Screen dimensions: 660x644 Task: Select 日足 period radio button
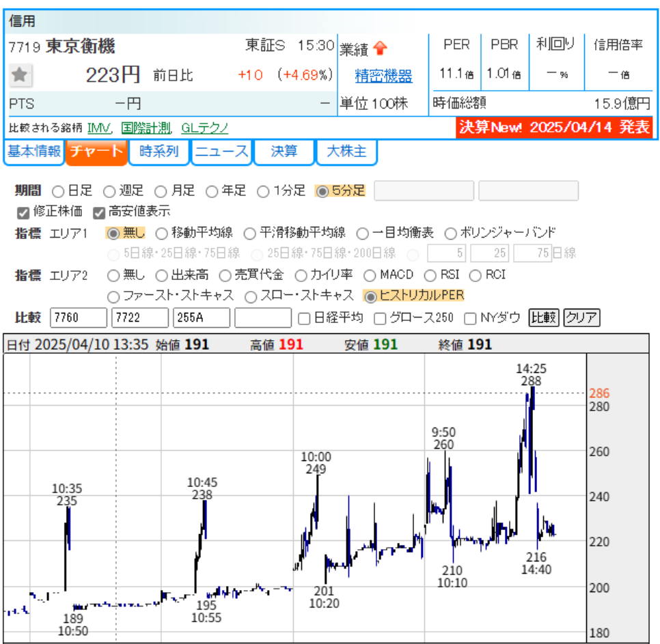coord(57,192)
